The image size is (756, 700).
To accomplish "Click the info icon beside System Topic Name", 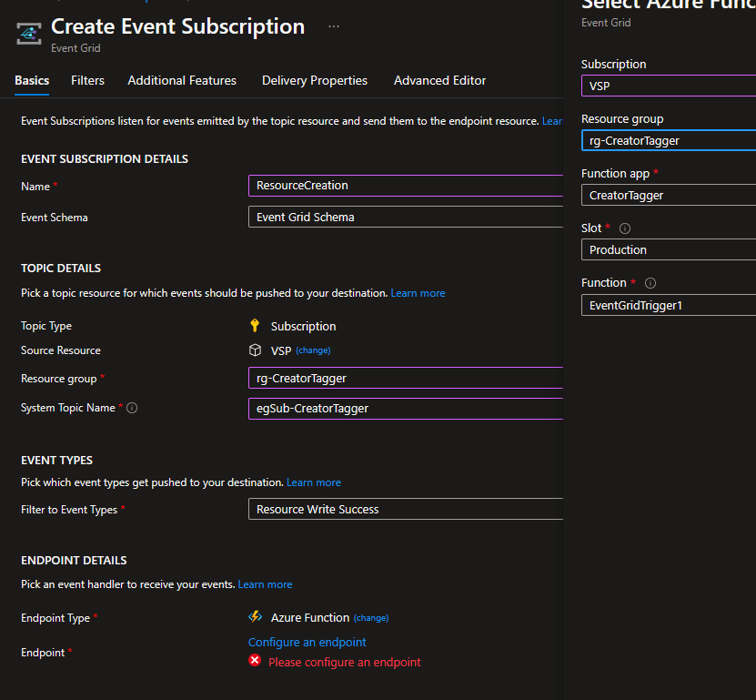I will pos(132,408).
